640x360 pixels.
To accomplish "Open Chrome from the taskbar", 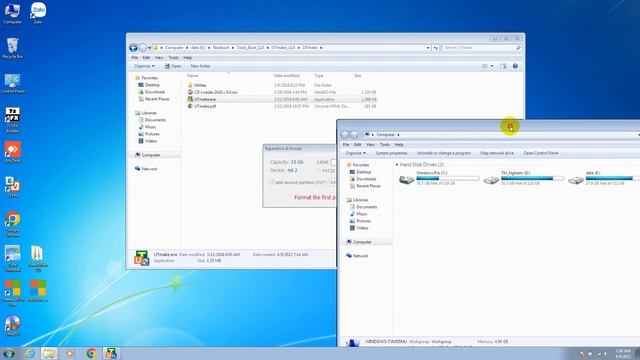I will click(x=91, y=353).
